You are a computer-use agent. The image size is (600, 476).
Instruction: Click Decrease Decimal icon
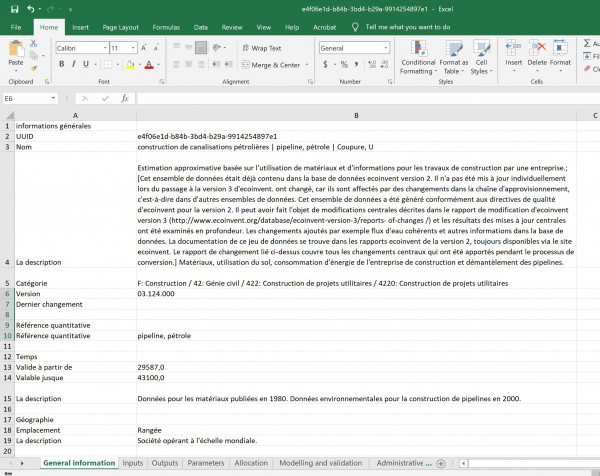[385, 64]
